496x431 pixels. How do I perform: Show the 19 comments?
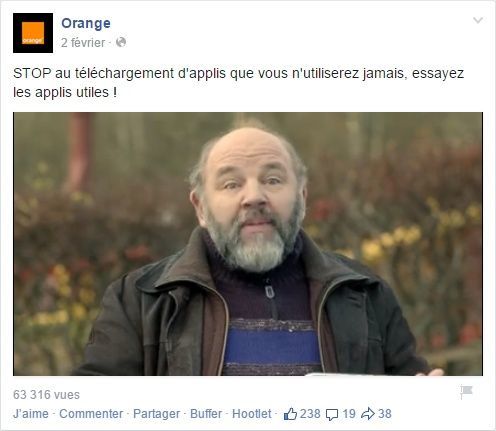(349, 414)
